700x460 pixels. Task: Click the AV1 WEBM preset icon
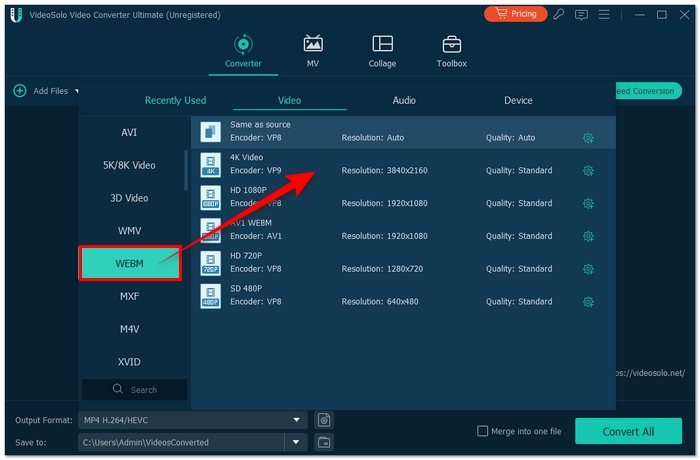(210, 230)
